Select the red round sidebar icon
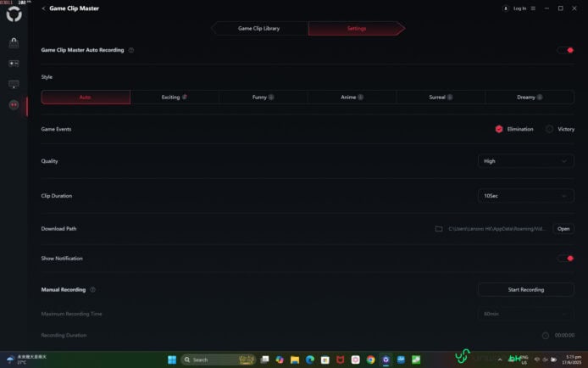The height and width of the screenshot is (368, 588). pyautogui.click(x=14, y=105)
